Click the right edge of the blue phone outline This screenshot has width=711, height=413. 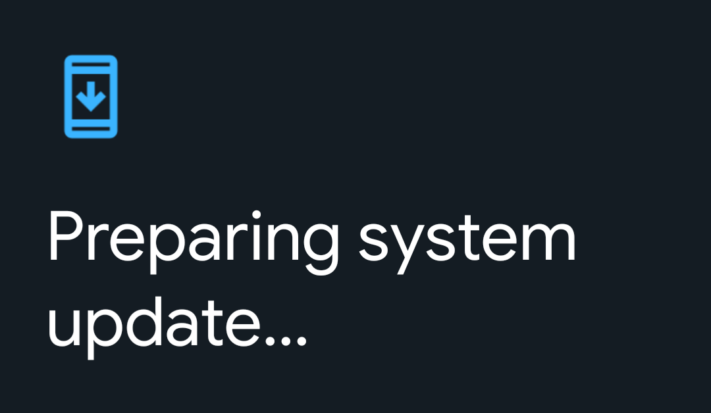click(x=114, y=97)
